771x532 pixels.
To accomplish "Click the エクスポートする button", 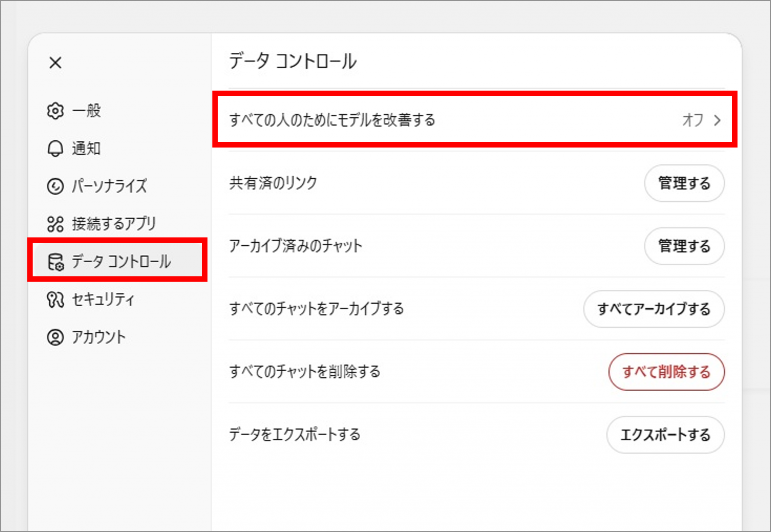I will pos(665,435).
